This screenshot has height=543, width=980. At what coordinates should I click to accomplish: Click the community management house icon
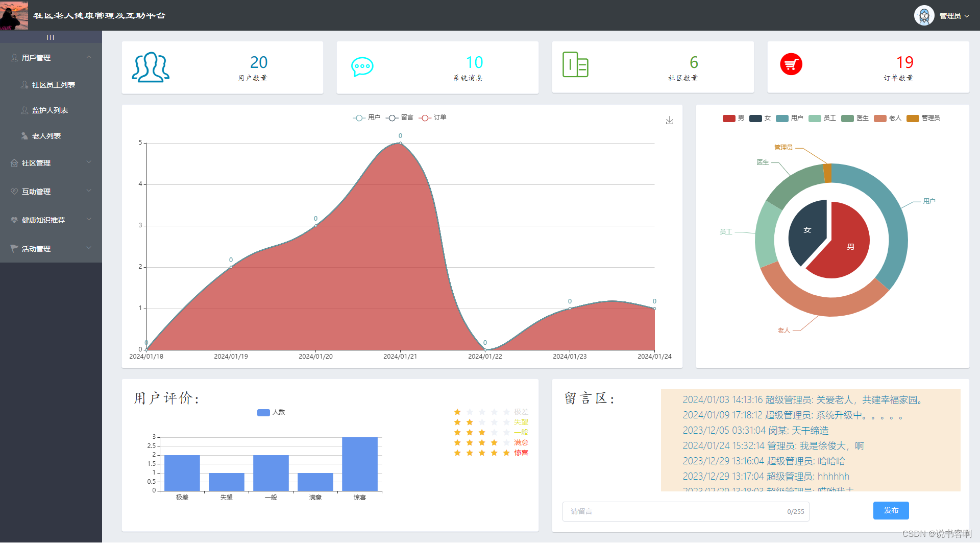click(14, 163)
